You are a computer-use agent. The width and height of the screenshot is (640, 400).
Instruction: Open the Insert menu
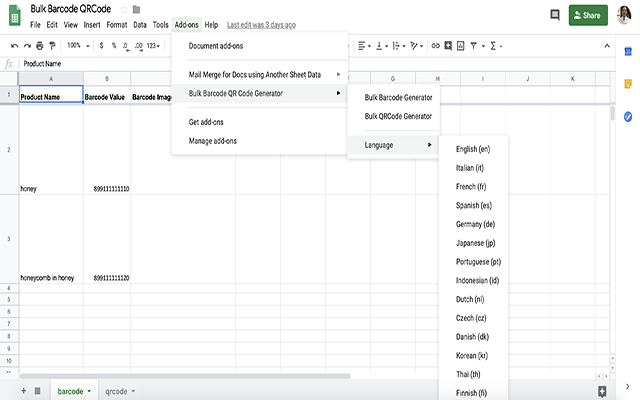[x=92, y=25]
